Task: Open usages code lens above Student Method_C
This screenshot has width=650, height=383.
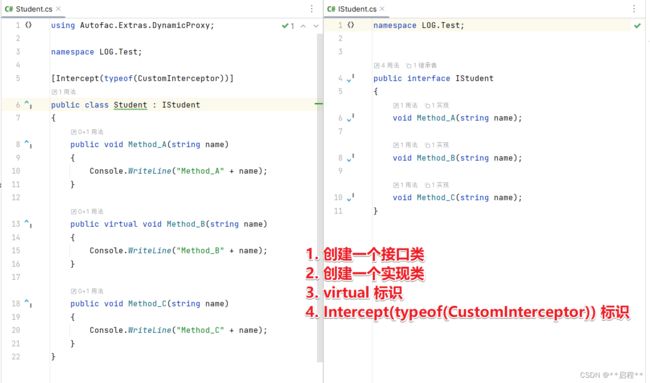Action: tap(87, 291)
